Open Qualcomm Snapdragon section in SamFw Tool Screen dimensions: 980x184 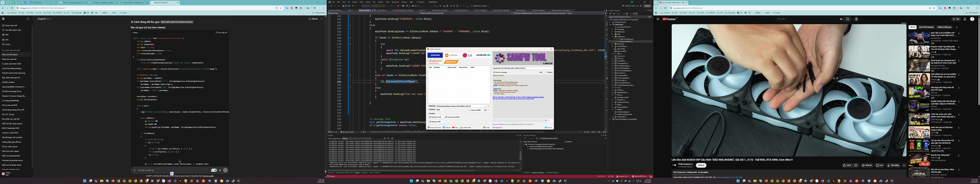tap(435, 62)
